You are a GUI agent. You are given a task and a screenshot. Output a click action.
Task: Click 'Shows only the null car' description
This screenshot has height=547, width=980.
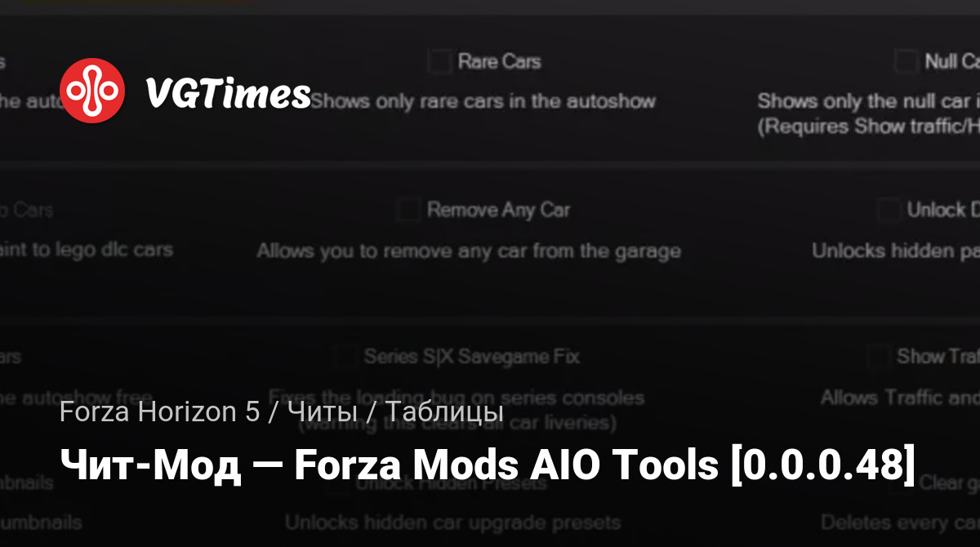tap(868, 101)
